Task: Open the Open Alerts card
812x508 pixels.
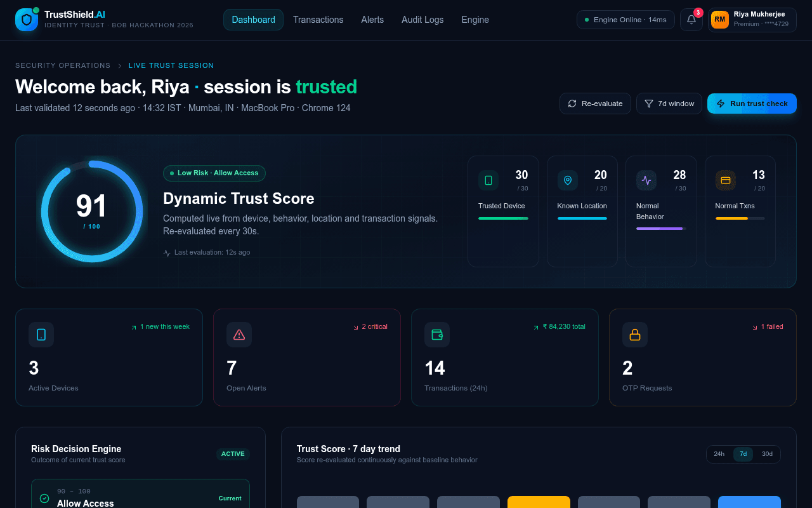Action: [307, 358]
